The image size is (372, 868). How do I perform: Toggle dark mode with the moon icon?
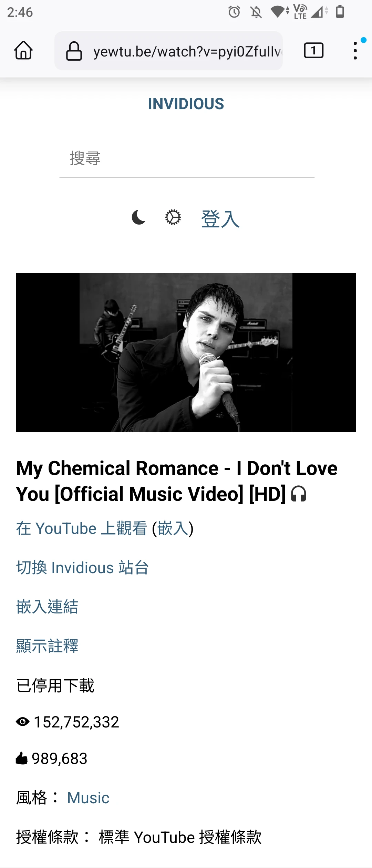[139, 217]
